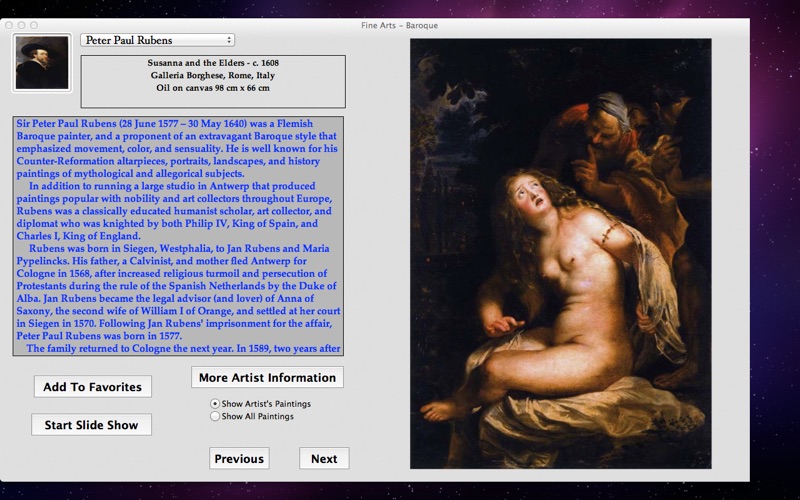
Task: Click 'Oil on canvas 98 cm x 66 cm' text
Action: click(x=213, y=88)
